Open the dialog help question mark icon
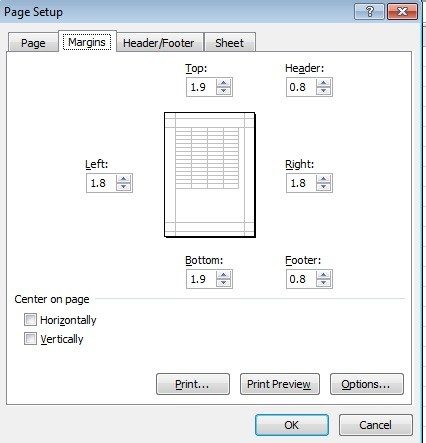The width and height of the screenshot is (426, 443). pos(369,12)
